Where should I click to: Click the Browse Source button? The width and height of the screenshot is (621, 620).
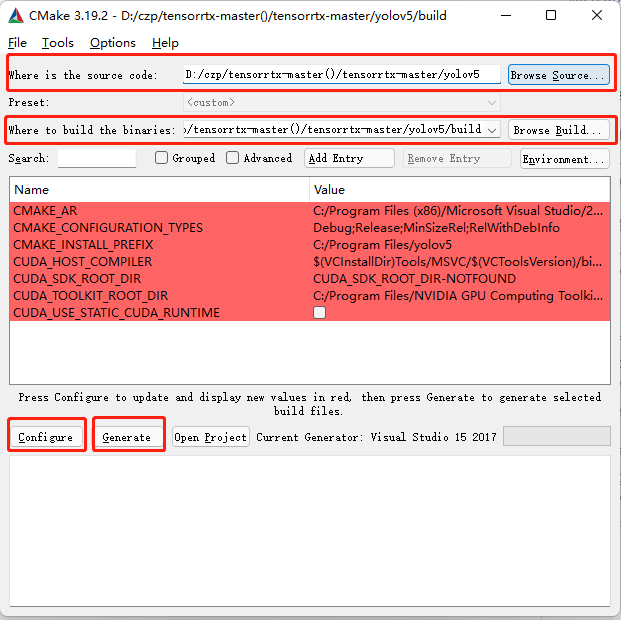[x=559, y=74]
